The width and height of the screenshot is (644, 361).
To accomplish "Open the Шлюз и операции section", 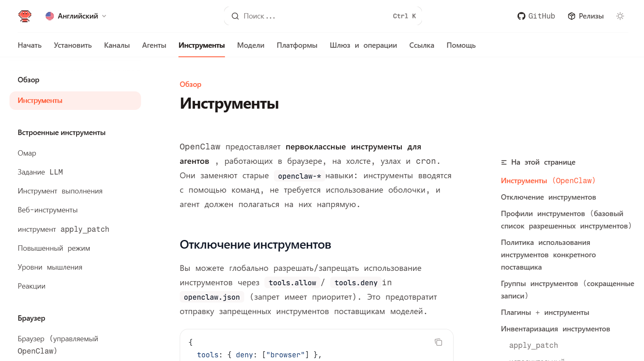I will pyautogui.click(x=363, y=45).
